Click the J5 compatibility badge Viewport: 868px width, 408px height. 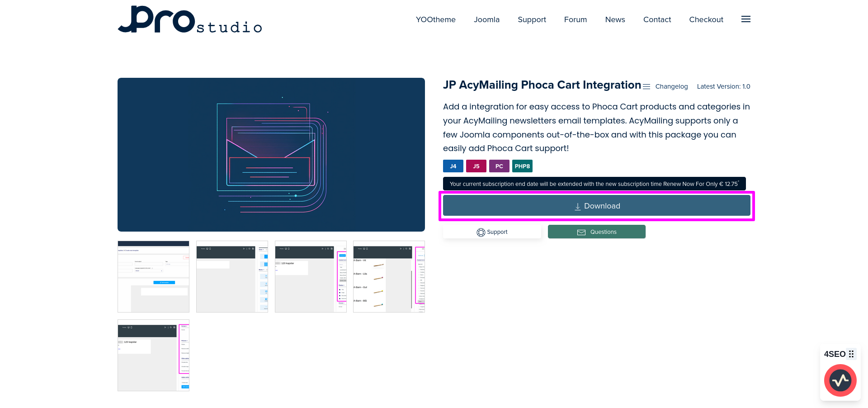[476, 166]
